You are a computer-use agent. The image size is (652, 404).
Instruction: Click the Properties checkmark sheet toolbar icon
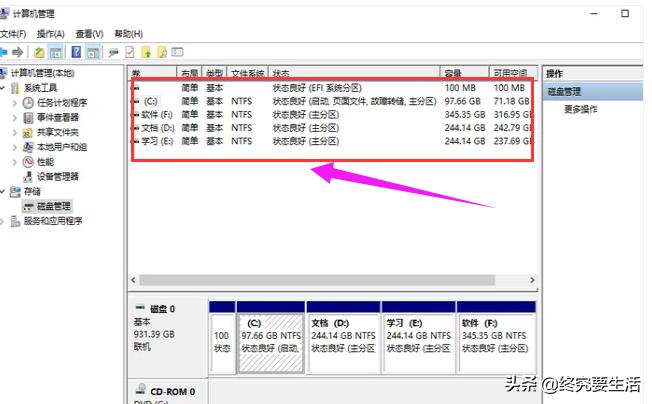[130, 52]
